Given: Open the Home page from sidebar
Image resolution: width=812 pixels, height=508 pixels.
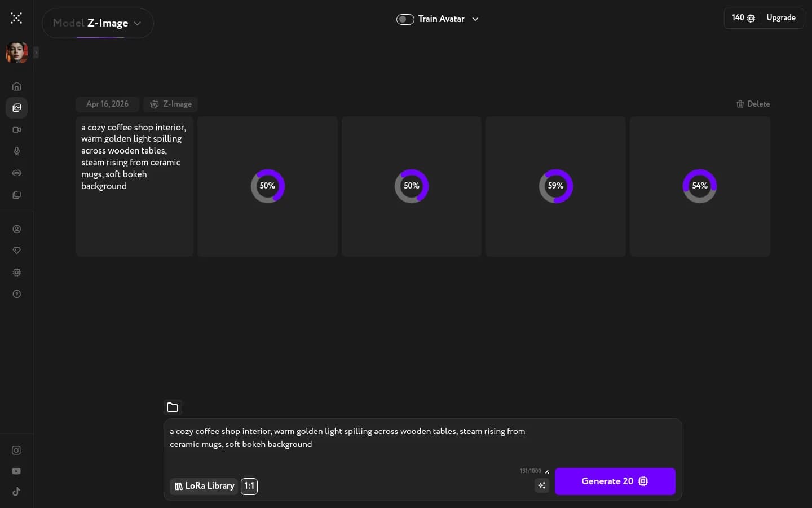Looking at the screenshot, I should pyautogui.click(x=17, y=86).
